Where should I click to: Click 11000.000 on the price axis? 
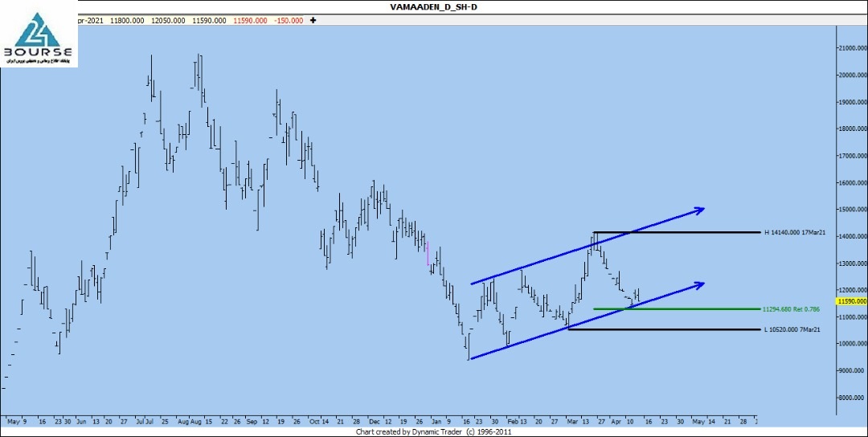click(x=853, y=317)
